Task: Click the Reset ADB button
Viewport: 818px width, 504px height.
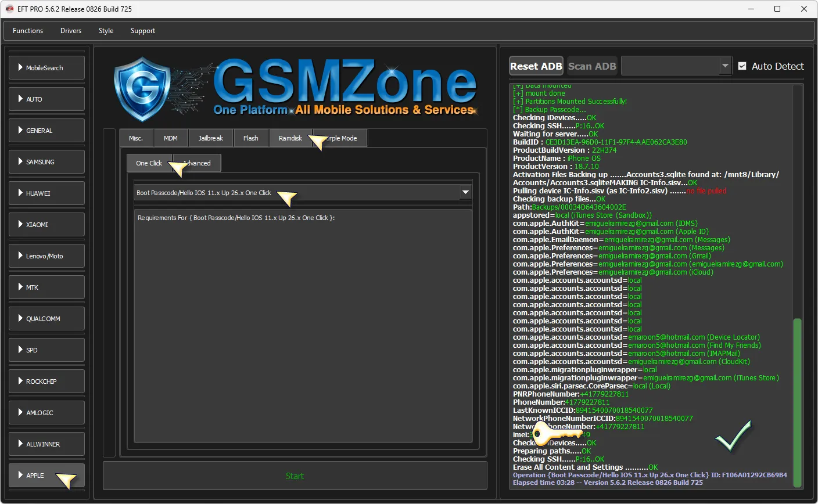Action: (x=536, y=66)
